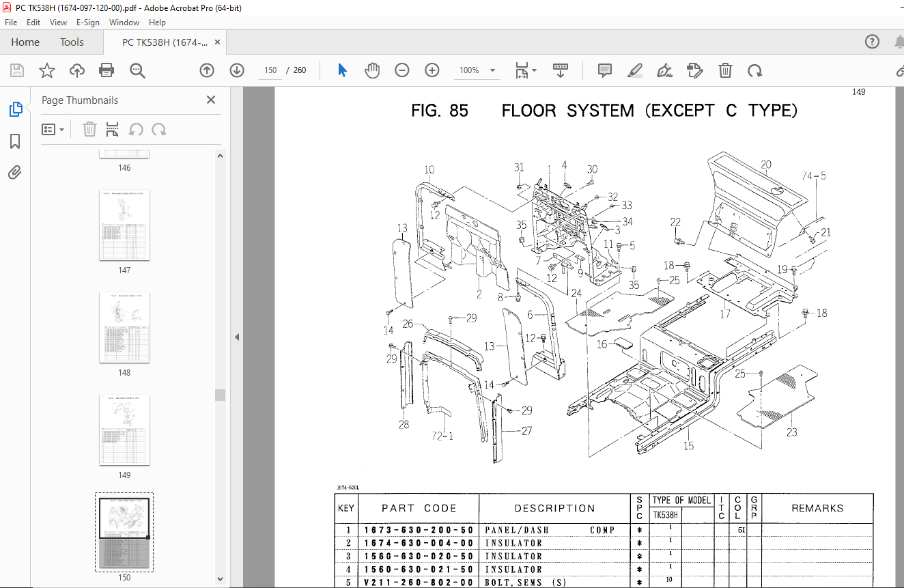Viewport: 904px width, 588px height.
Task: Select page 148 thumbnail
Action: coord(124,328)
